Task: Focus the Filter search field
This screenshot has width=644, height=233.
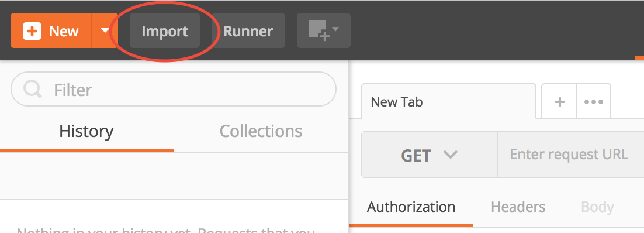Action: coord(174,90)
